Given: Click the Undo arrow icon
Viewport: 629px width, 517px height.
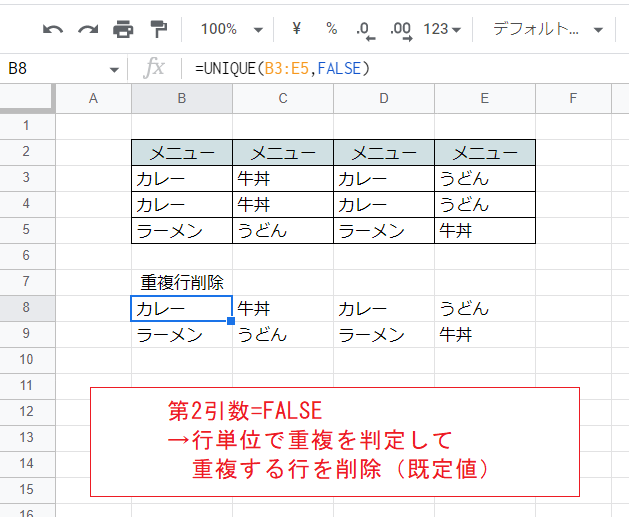Looking at the screenshot, I should pyautogui.click(x=53, y=29).
